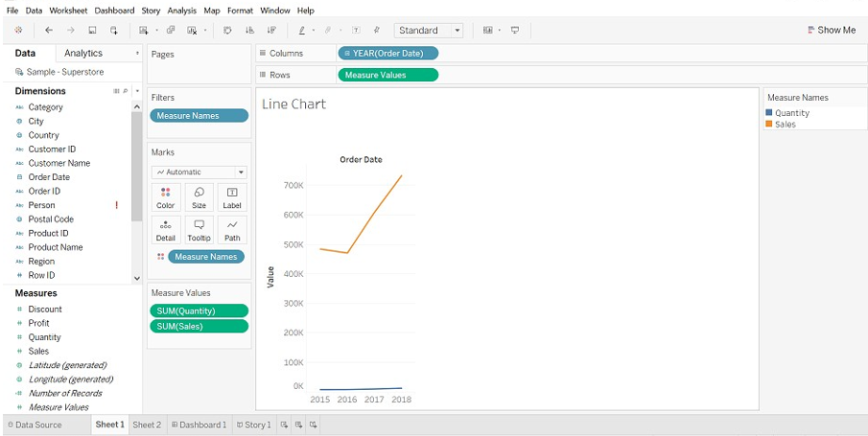Click the Sort Descending toolbar icon
The height and width of the screenshot is (436, 868).
(x=271, y=30)
